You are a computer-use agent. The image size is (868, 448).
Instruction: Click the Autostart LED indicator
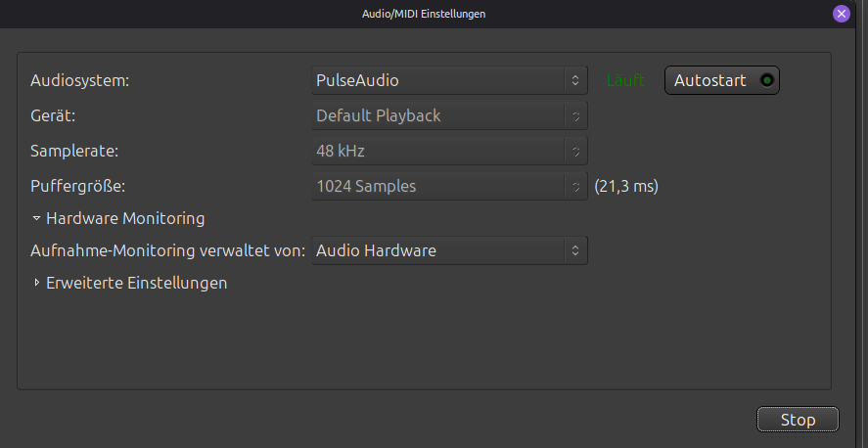766,80
